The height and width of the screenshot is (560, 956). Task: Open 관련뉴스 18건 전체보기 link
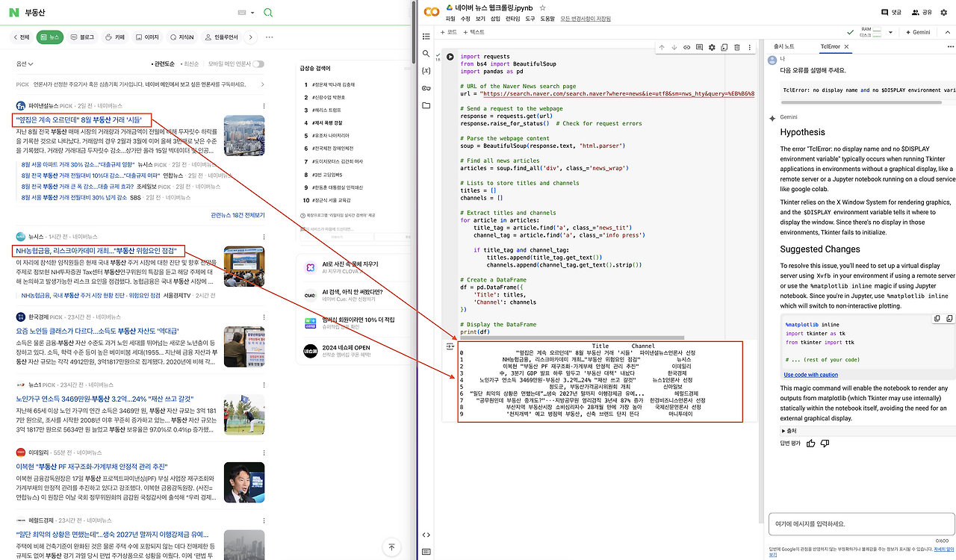(x=238, y=215)
